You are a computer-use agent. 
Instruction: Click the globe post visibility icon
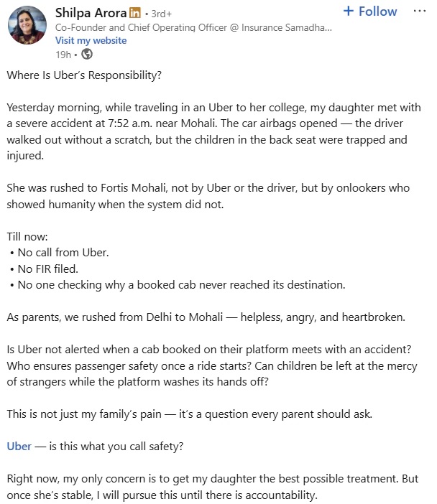tap(87, 54)
